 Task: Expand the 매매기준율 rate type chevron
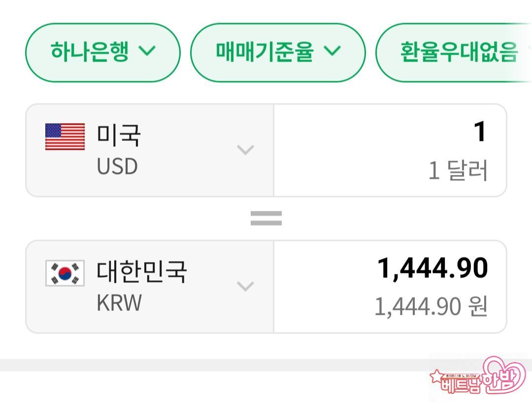(332, 51)
